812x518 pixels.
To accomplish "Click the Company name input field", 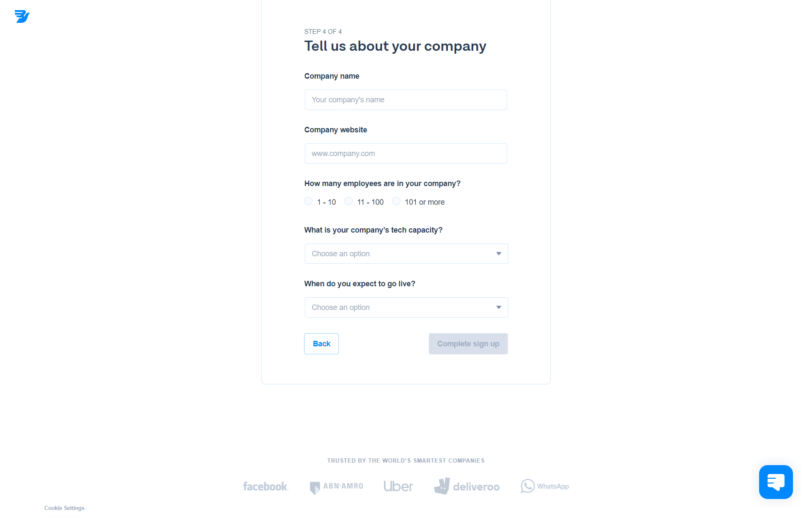I will [x=406, y=99].
